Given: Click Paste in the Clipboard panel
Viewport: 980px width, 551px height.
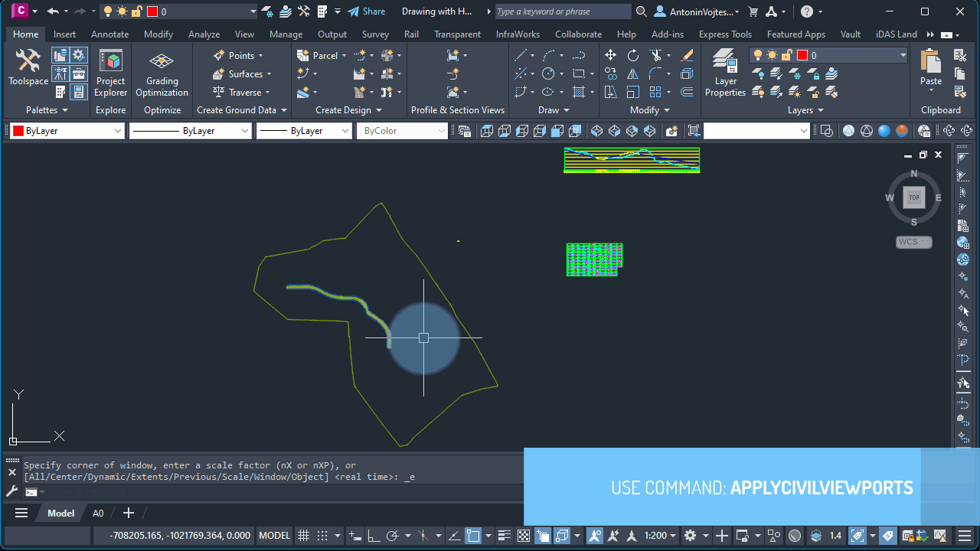Looking at the screenshot, I should (x=930, y=69).
